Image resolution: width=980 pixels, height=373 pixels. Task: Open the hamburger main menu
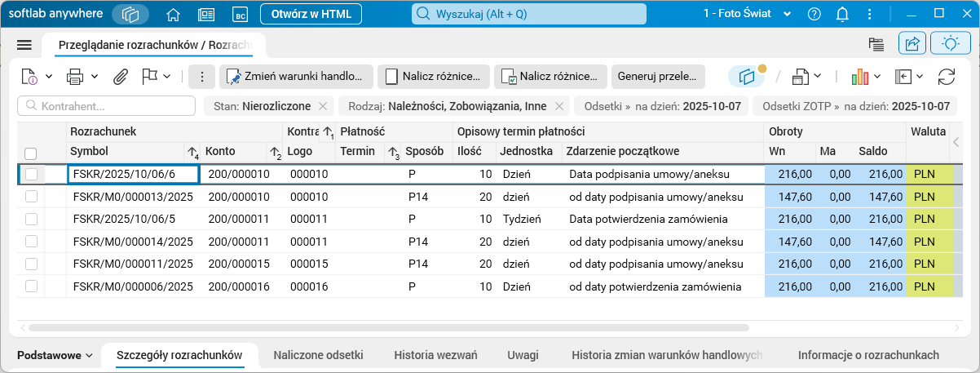click(x=24, y=45)
